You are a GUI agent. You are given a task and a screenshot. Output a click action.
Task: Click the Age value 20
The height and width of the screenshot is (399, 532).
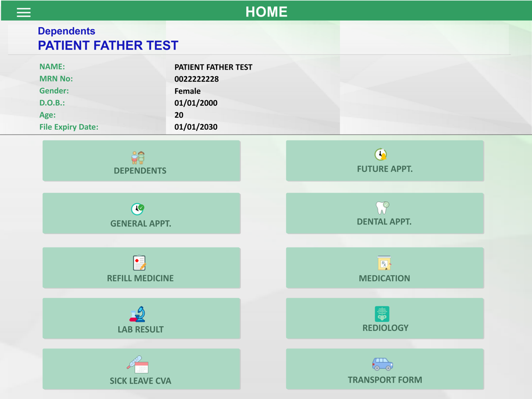pyautogui.click(x=179, y=115)
